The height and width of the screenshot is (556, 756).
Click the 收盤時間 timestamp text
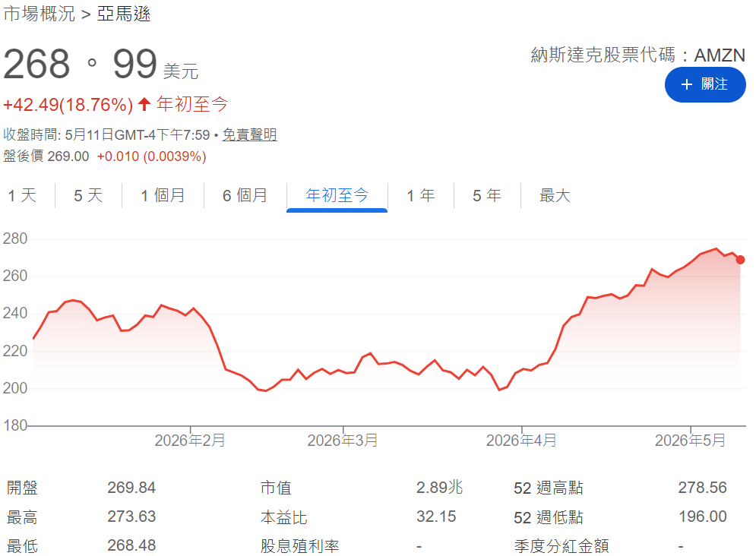tap(106, 134)
